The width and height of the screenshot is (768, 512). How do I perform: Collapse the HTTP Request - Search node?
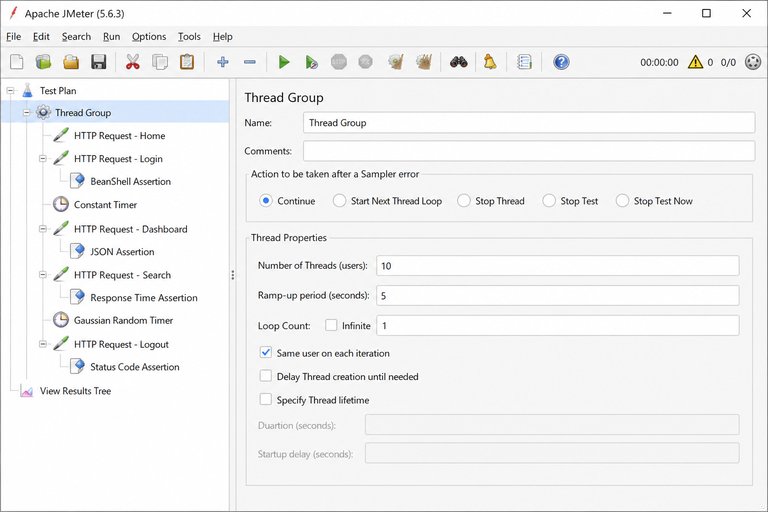coord(43,275)
